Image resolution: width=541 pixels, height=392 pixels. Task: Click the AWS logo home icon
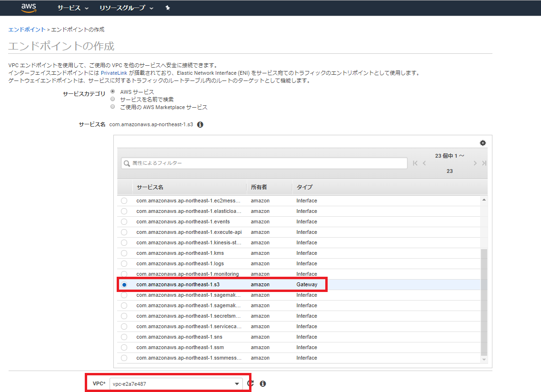[29, 8]
